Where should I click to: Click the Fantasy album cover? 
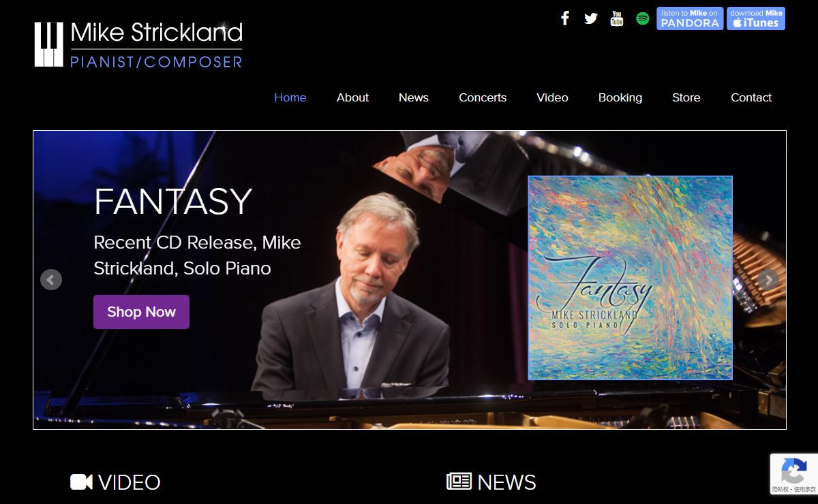(x=630, y=278)
